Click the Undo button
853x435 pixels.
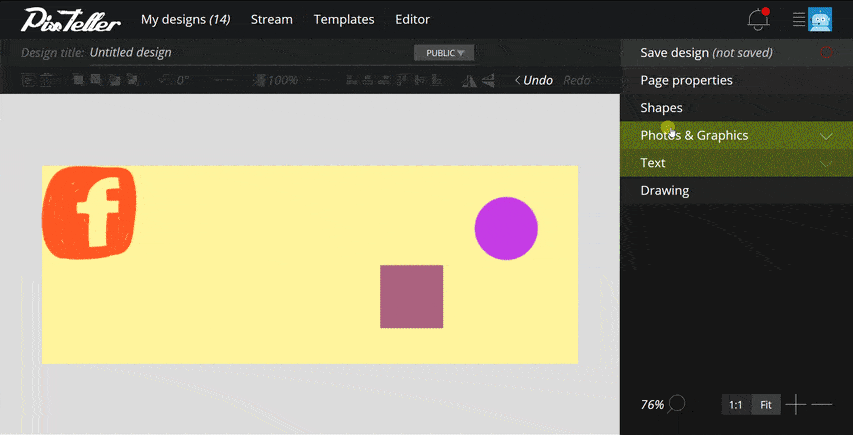[x=534, y=80]
